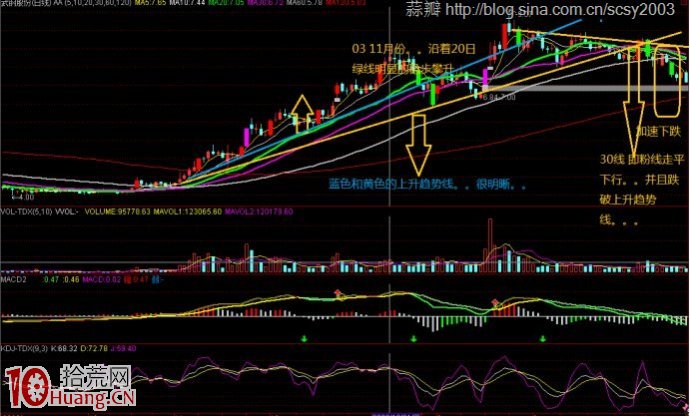The width and height of the screenshot is (690, 417).
Task: Click the 4.00 low price label
Action: pyautogui.click(x=23, y=197)
